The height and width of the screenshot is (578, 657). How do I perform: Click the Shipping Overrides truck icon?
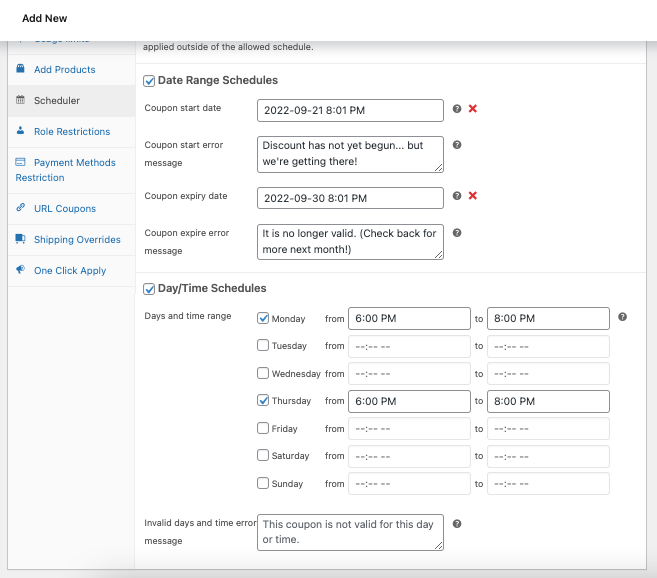pyautogui.click(x=20, y=238)
